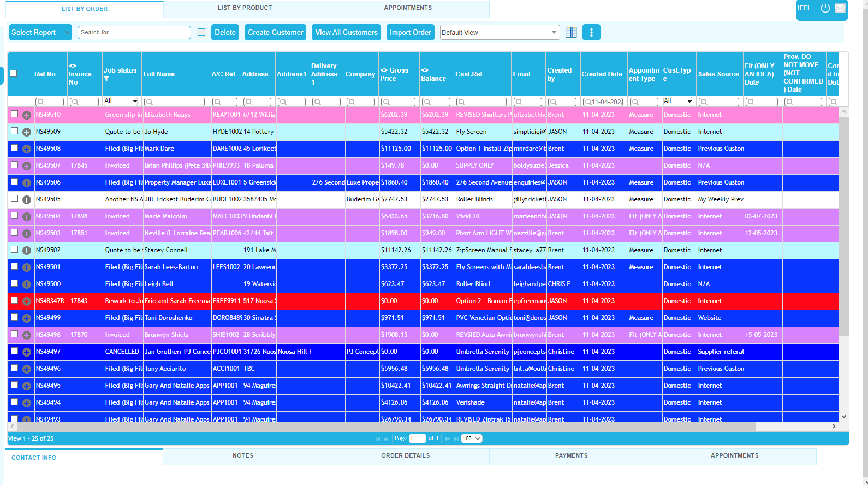Toggle the checkbox next to the Search field
The height and width of the screenshot is (486, 868).
(x=201, y=32)
